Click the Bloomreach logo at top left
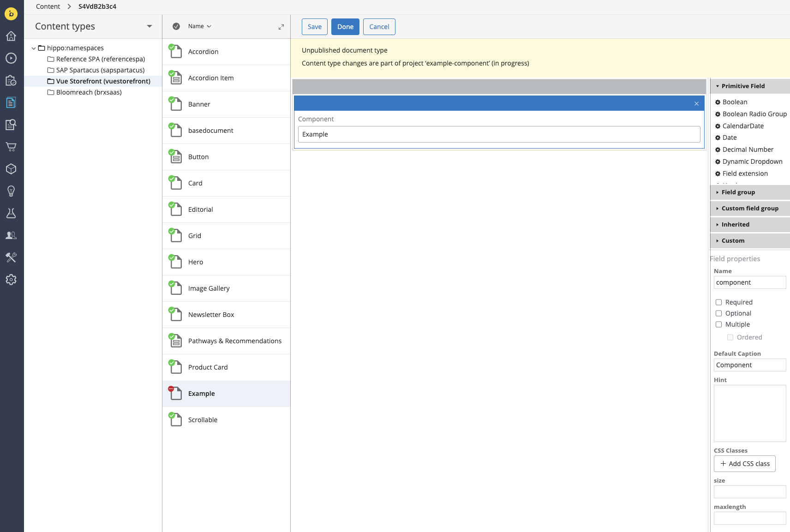This screenshot has height=532, width=790. (11, 14)
